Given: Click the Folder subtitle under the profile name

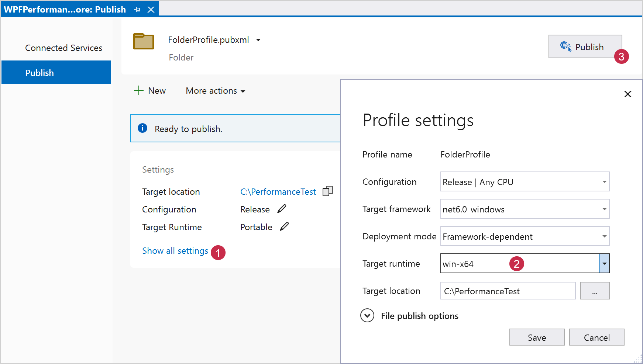Looking at the screenshot, I should coord(181,58).
